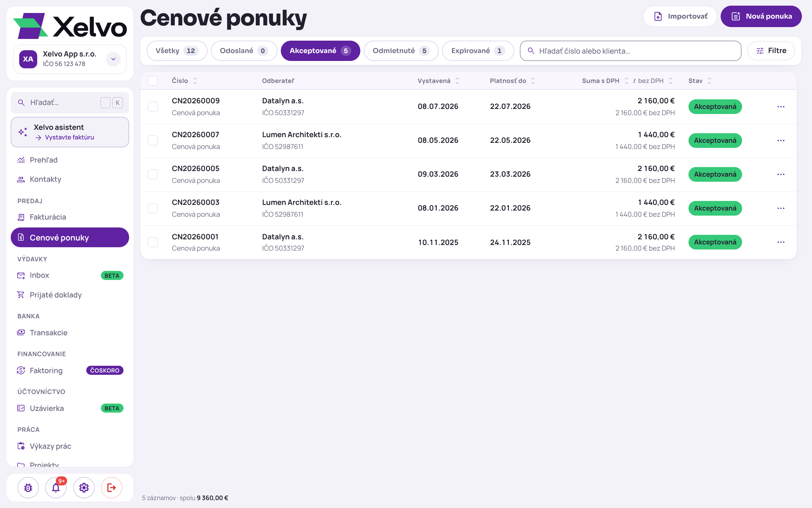Open row actions for CN20260001

coord(781,242)
